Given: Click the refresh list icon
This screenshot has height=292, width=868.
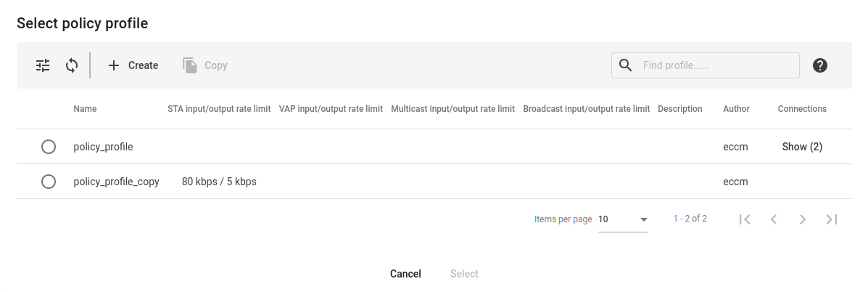Looking at the screenshot, I should (72, 65).
